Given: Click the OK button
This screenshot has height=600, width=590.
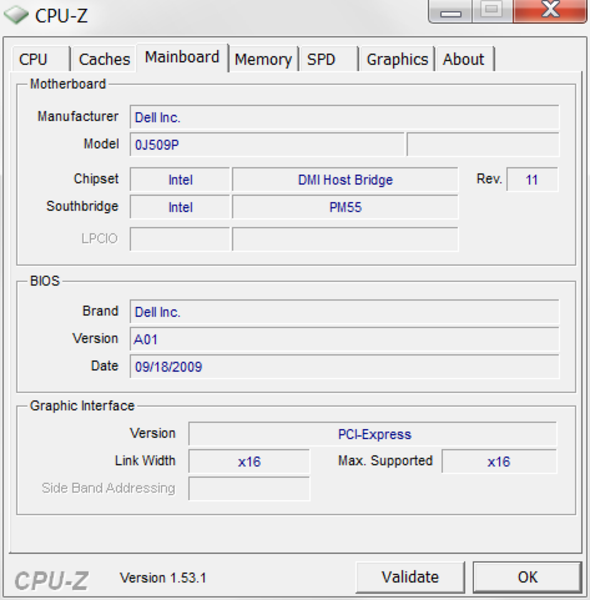Looking at the screenshot, I should click(528, 577).
